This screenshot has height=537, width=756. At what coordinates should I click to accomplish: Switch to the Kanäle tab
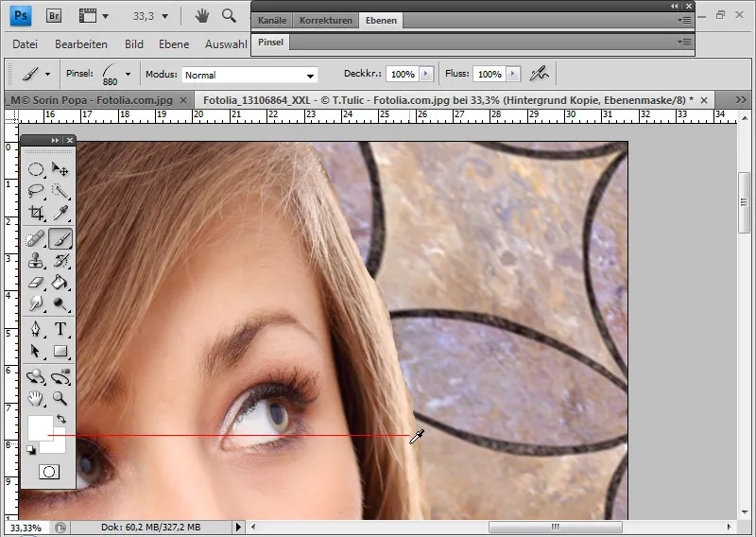pos(272,20)
